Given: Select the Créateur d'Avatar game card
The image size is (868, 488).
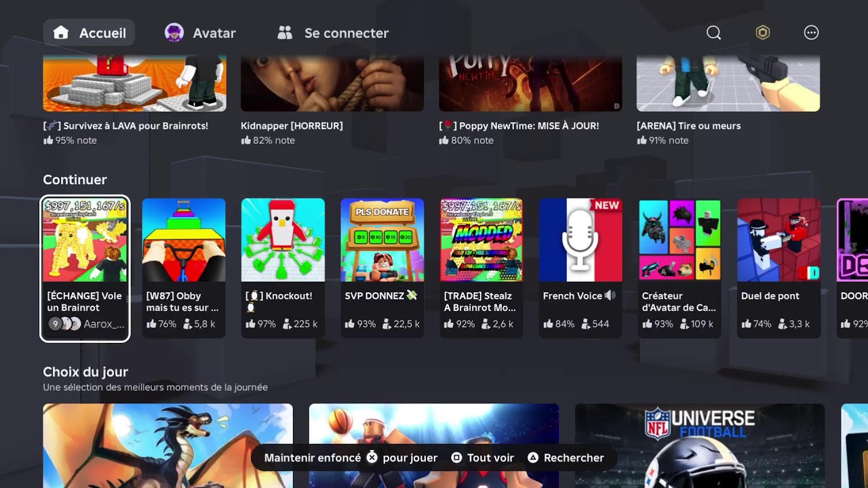Looking at the screenshot, I should tap(679, 269).
